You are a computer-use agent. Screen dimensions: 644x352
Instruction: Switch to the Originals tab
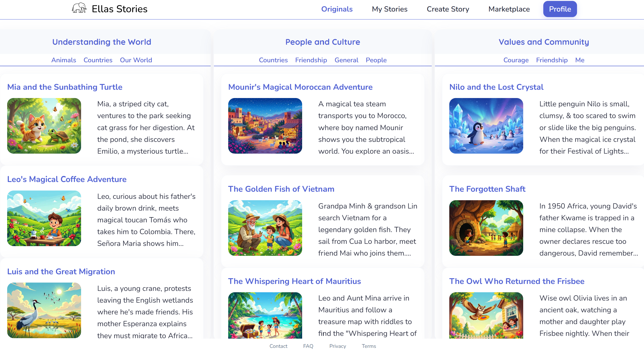[x=337, y=9]
